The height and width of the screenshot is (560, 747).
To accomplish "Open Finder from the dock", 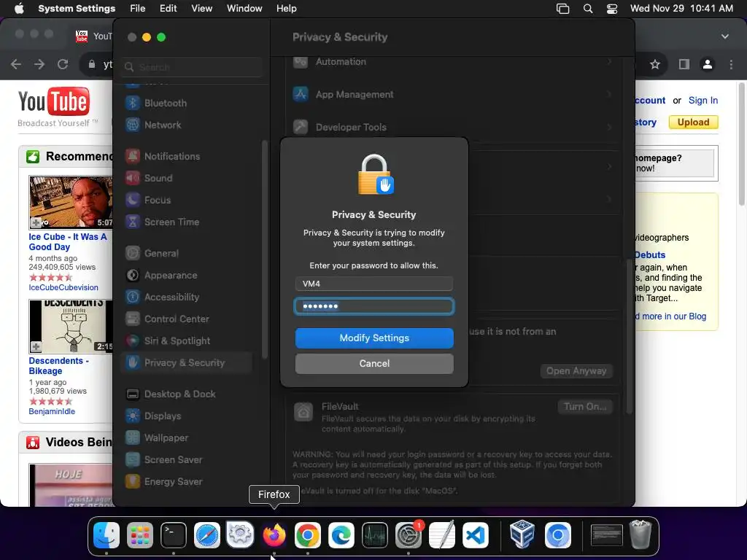I will tap(107, 534).
